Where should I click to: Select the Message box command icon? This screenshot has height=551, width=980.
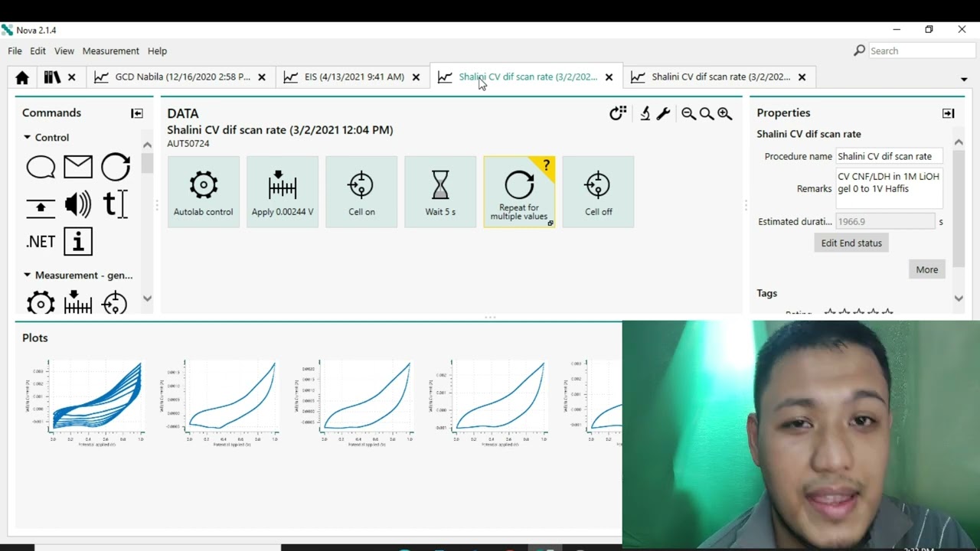(x=41, y=167)
